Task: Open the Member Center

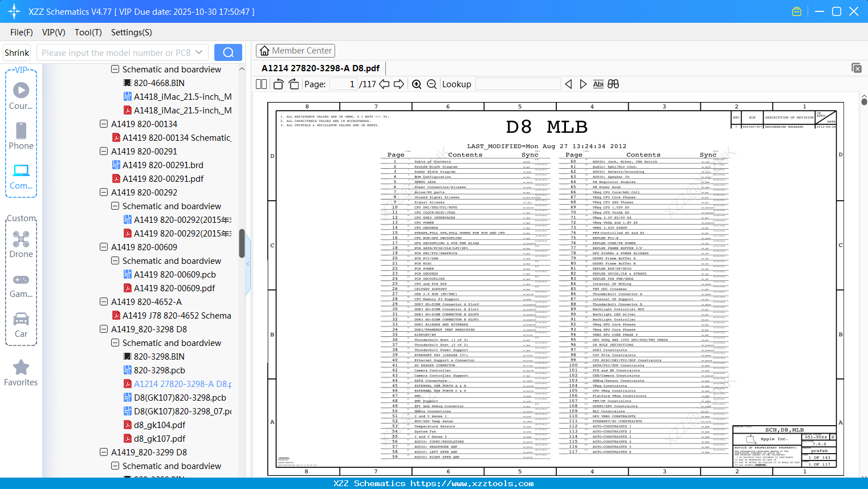Action: pos(295,51)
